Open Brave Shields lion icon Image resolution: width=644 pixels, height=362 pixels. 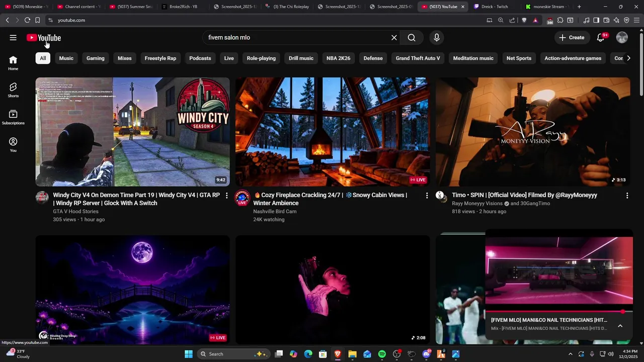524,20
